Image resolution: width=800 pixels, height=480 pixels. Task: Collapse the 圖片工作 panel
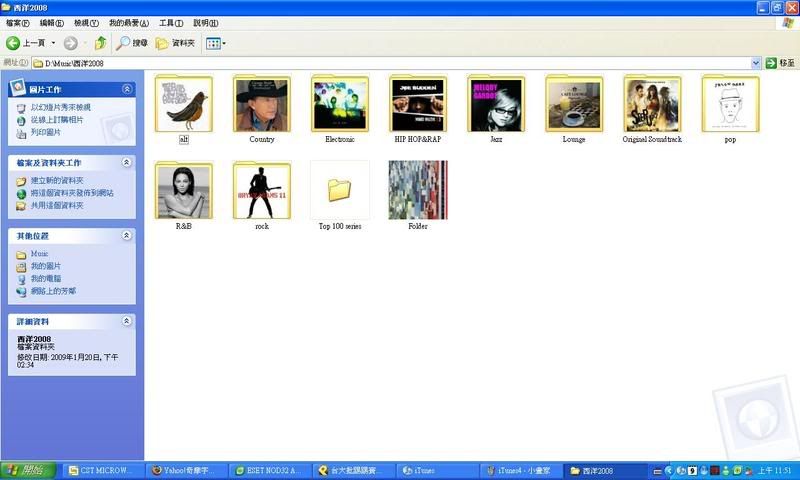[x=127, y=89]
